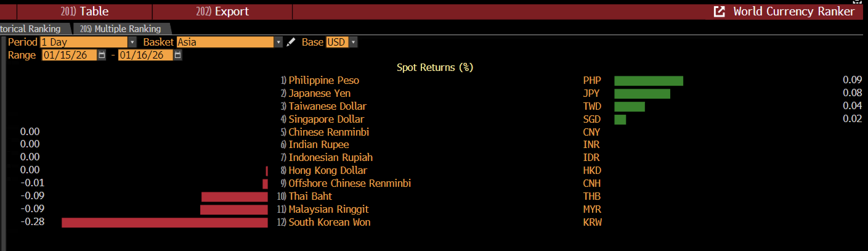868x251 pixels.
Task: Select the South Korean Won entry
Action: tap(329, 222)
